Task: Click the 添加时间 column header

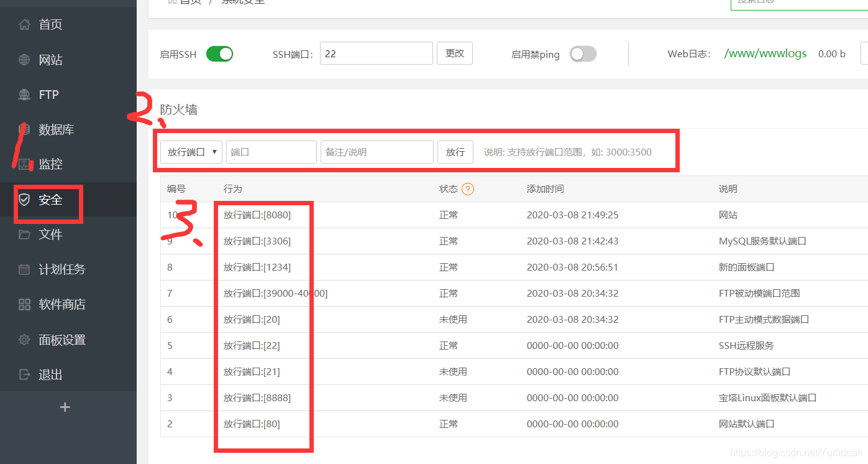Action: tap(546, 189)
